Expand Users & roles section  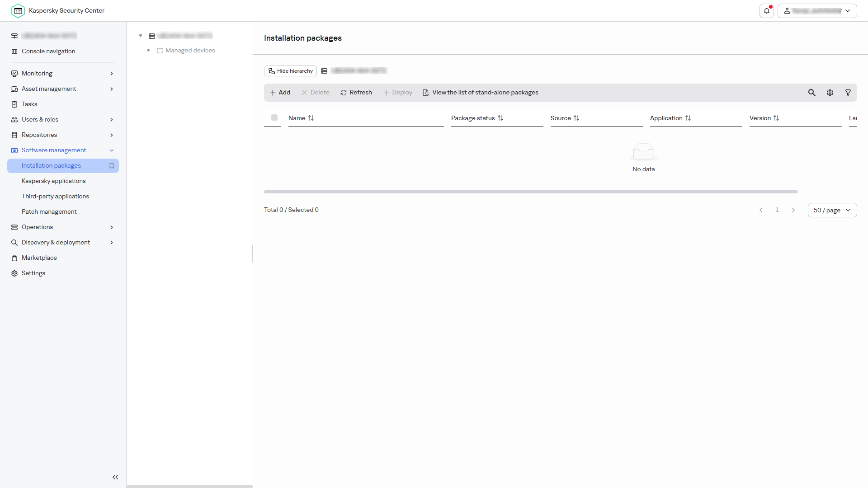coord(112,120)
